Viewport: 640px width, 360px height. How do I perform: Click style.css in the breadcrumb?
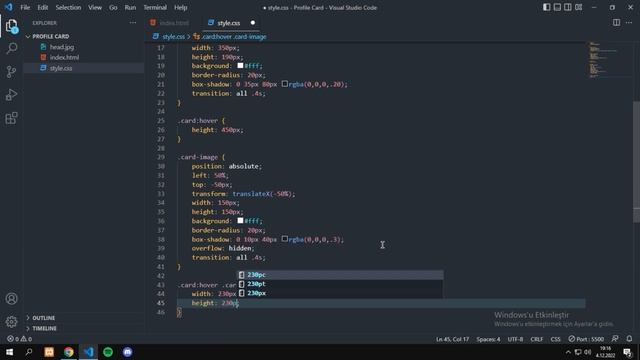coord(173,37)
